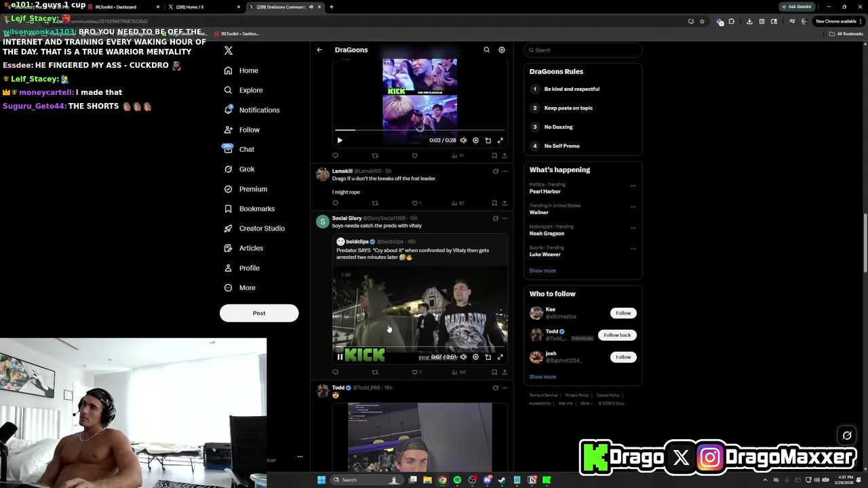Pause the Vitaly predator video
Screen dimensions: 868x488
340,357
